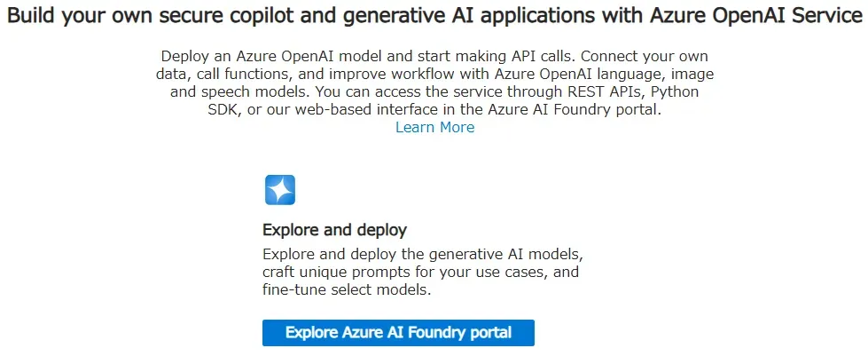Screen dimensions: 868x364
Task: Open the Learn More link
Action: point(434,128)
